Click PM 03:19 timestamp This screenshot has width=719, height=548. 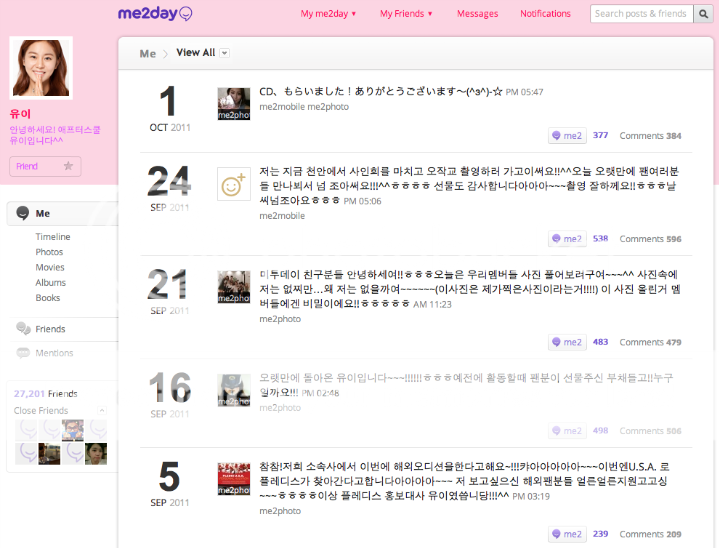[531, 496]
